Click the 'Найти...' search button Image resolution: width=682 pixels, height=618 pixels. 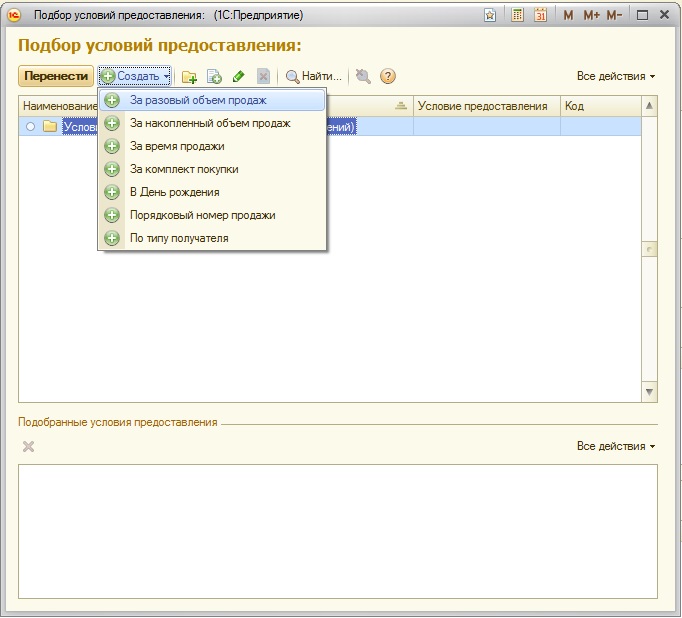coord(314,76)
